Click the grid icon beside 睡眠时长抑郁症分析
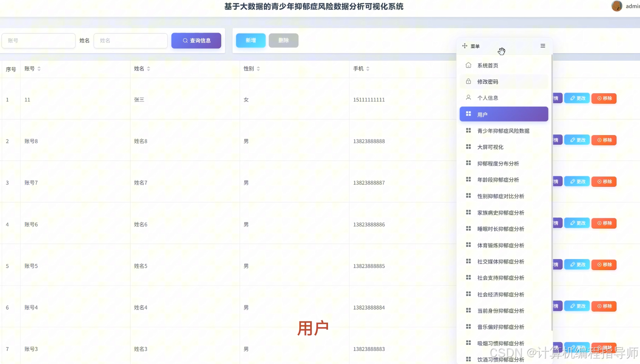 [468, 229]
